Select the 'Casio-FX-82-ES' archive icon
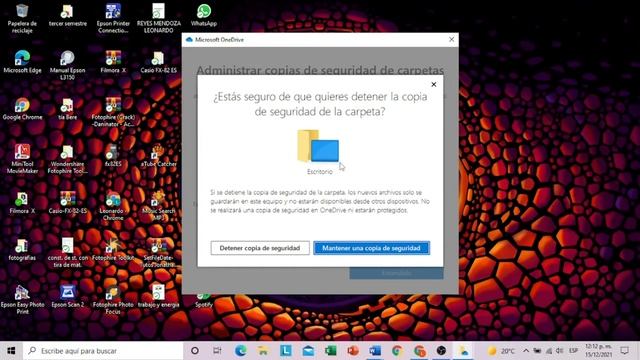640x360 pixels. click(67, 203)
